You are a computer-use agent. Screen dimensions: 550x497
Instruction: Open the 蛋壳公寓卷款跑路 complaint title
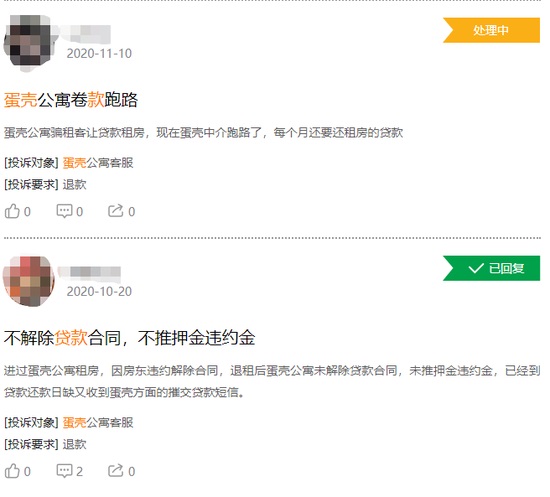click(71, 100)
